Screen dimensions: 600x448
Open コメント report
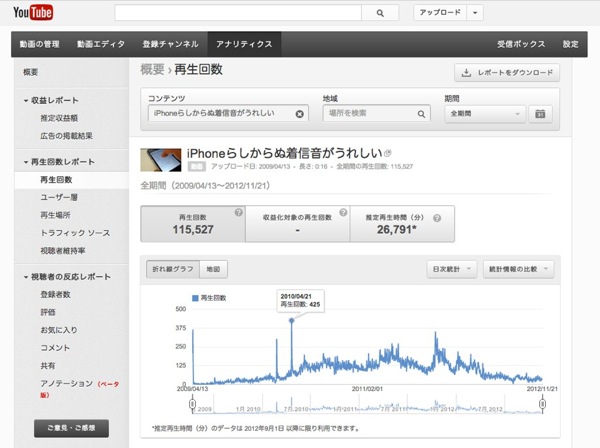(55, 348)
